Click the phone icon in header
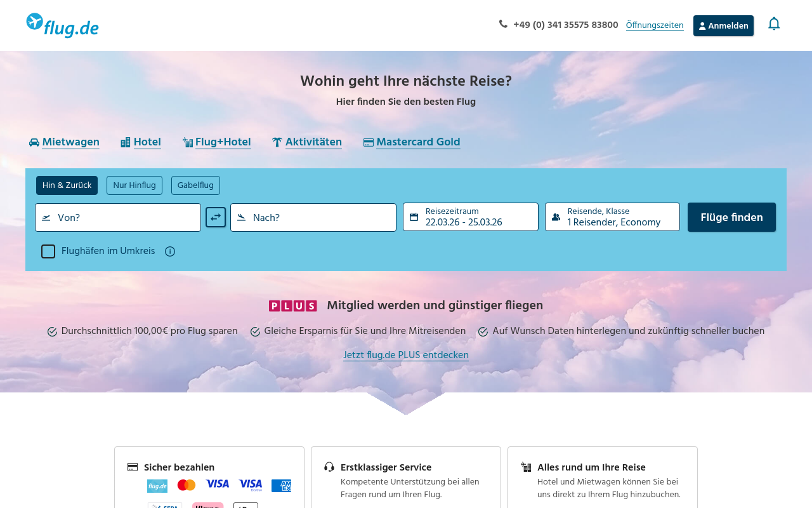 point(503,24)
